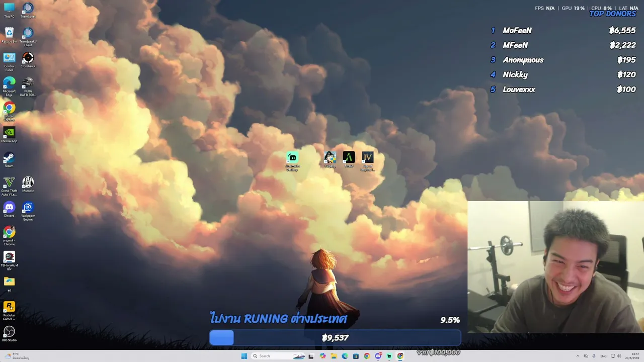Select the Age of Empires IV icon

[368, 161]
